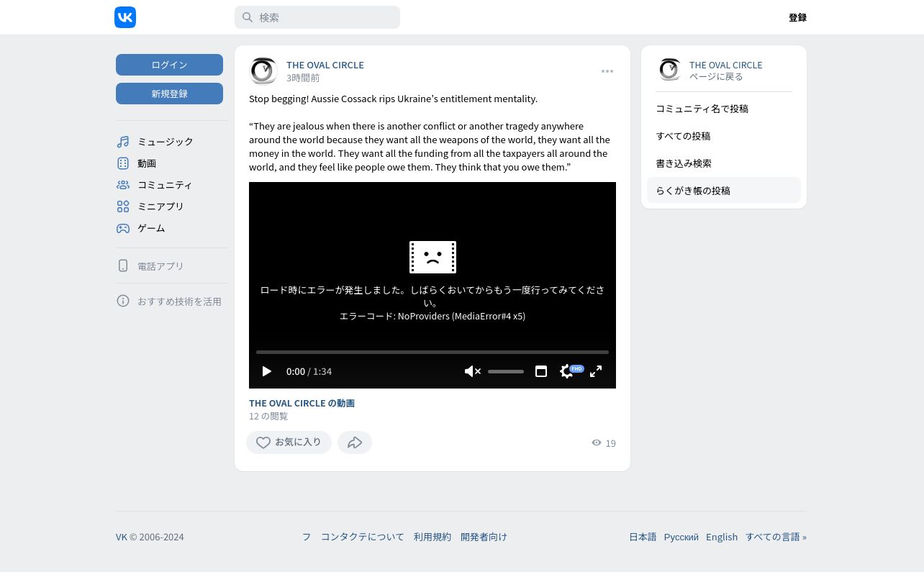
Task: Click the search magnifier icon
Action: pos(248,17)
